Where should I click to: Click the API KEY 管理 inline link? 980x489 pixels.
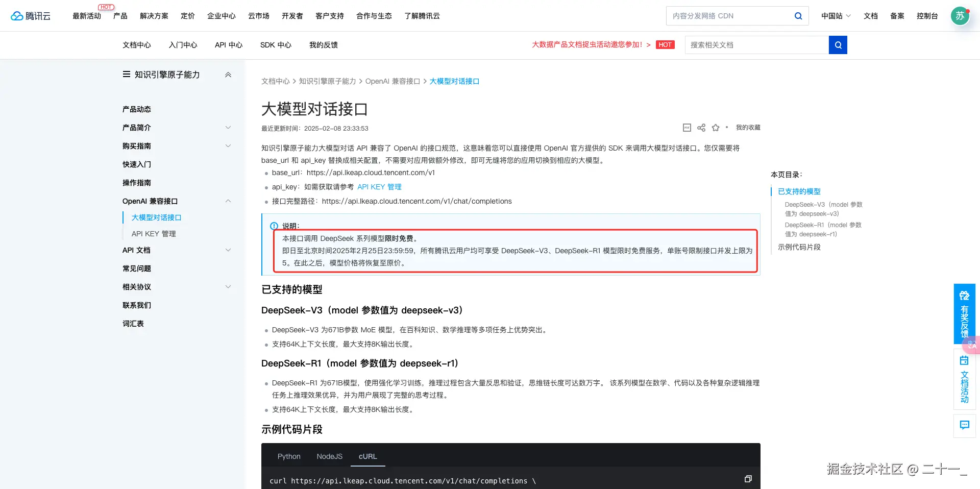point(379,187)
